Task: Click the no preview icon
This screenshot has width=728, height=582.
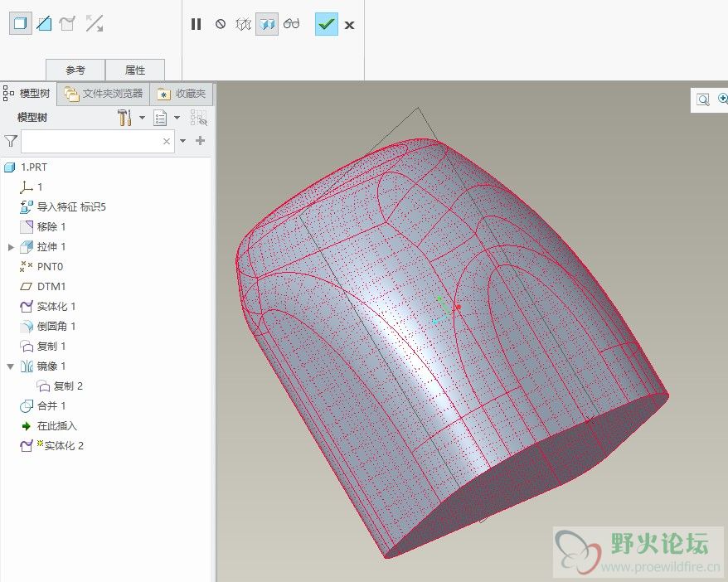Action: [221, 24]
